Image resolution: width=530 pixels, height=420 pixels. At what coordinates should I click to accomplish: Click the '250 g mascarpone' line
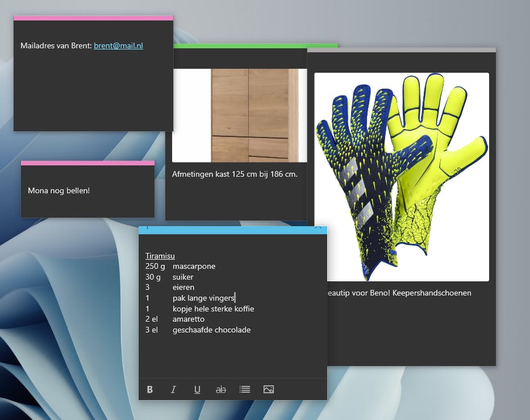pyautogui.click(x=181, y=266)
